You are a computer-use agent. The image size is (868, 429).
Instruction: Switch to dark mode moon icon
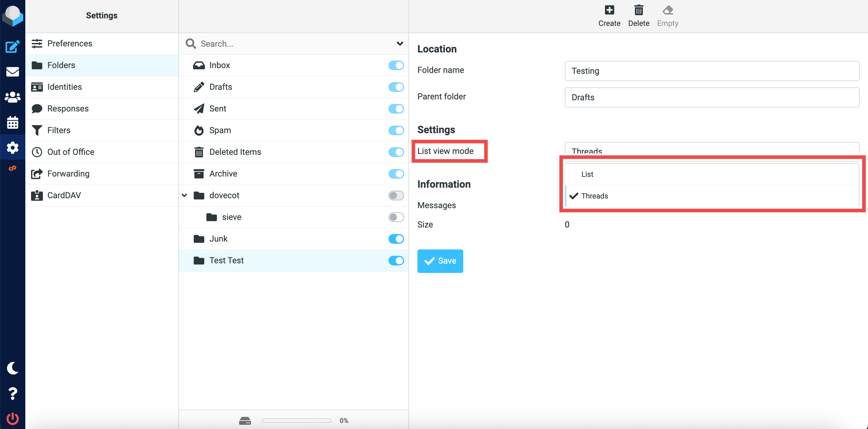coord(12,368)
